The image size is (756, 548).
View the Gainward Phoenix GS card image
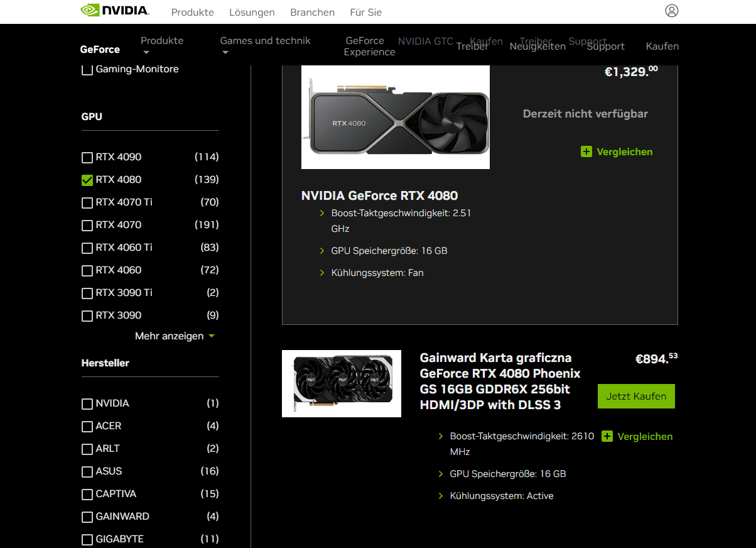coord(342,383)
